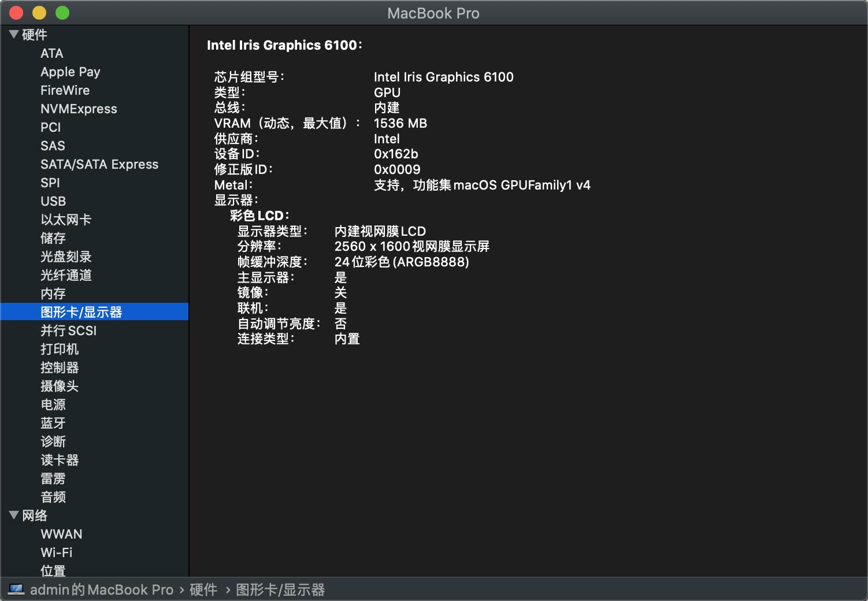Select WWAN under network section

click(61, 535)
